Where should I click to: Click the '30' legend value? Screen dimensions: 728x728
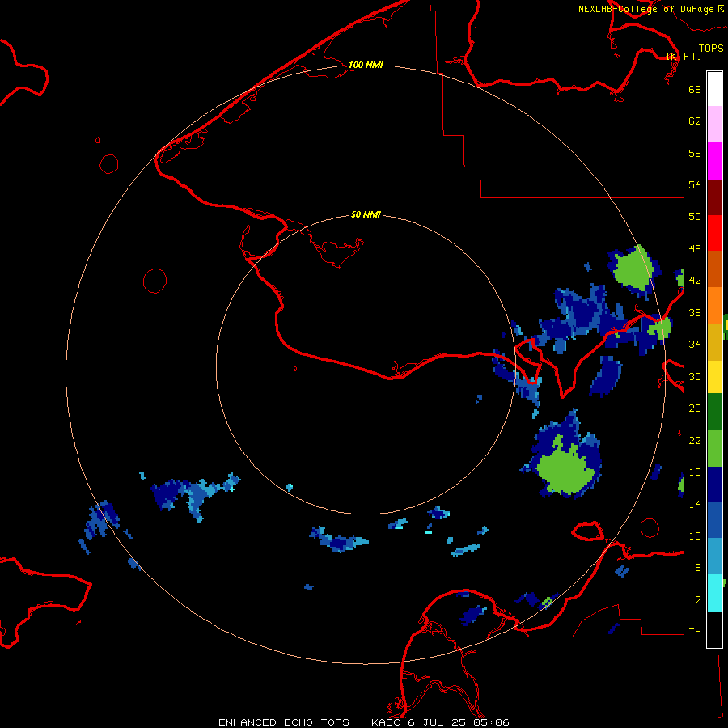(x=695, y=376)
